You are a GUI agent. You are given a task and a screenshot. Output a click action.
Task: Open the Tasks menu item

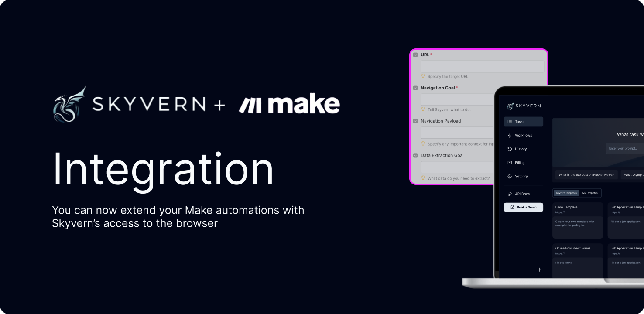[523, 122]
